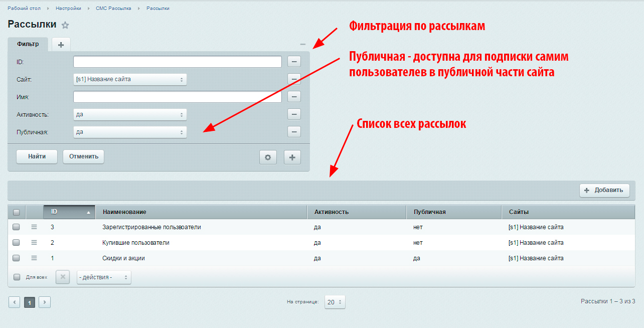Remove the Публичная filter row with minus button
644x328 pixels.
[x=294, y=132]
